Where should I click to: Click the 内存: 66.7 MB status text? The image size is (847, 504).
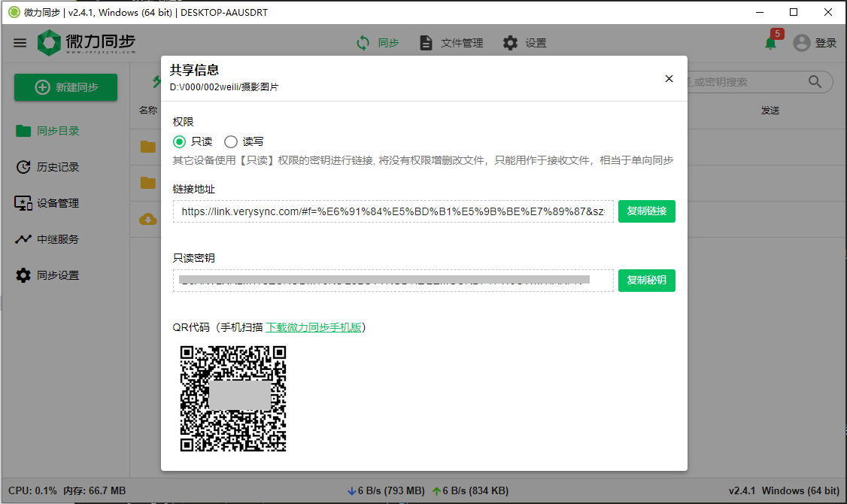[x=95, y=490]
